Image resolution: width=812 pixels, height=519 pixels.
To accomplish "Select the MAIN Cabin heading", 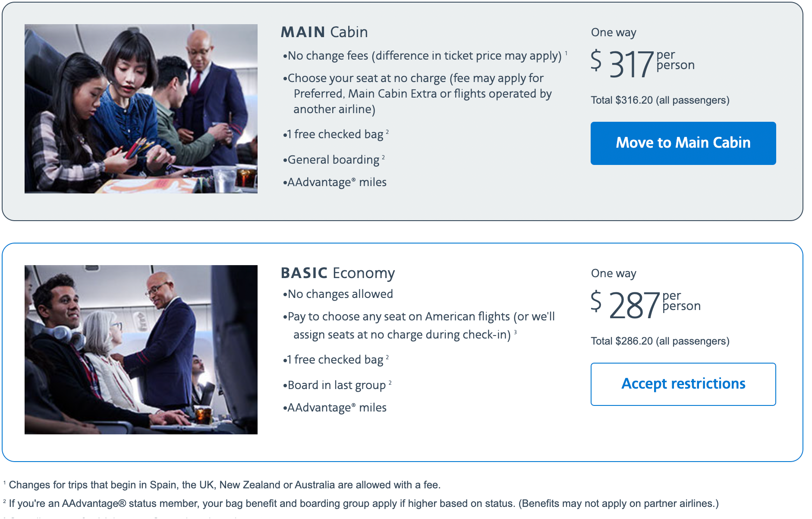I will pyautogui.click(x=324, y=32).
